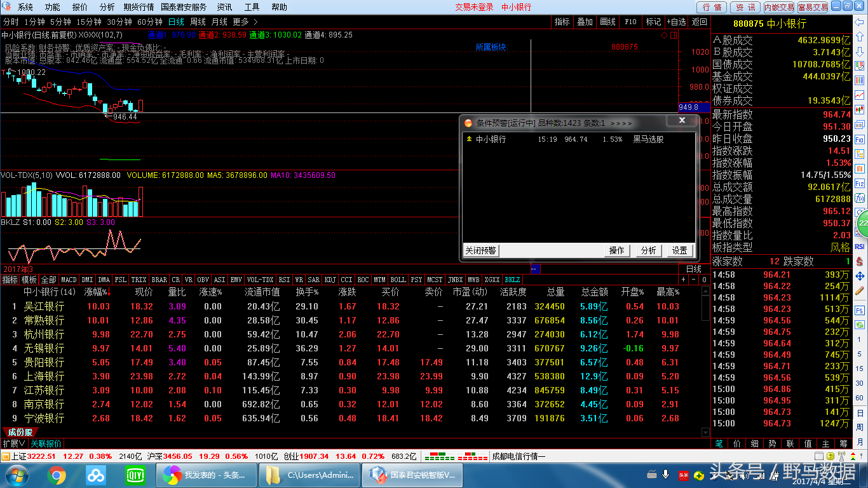The image size is (868, 488).
Task: Open the 成份股 tab at bottom
Action: pos(20,432)
